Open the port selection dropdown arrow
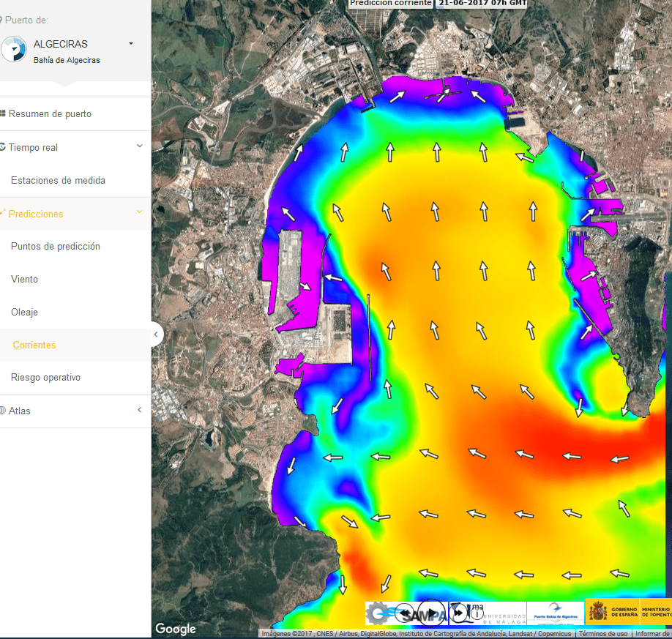The width and height of the screenshot is (672, 639). (131, 44)
